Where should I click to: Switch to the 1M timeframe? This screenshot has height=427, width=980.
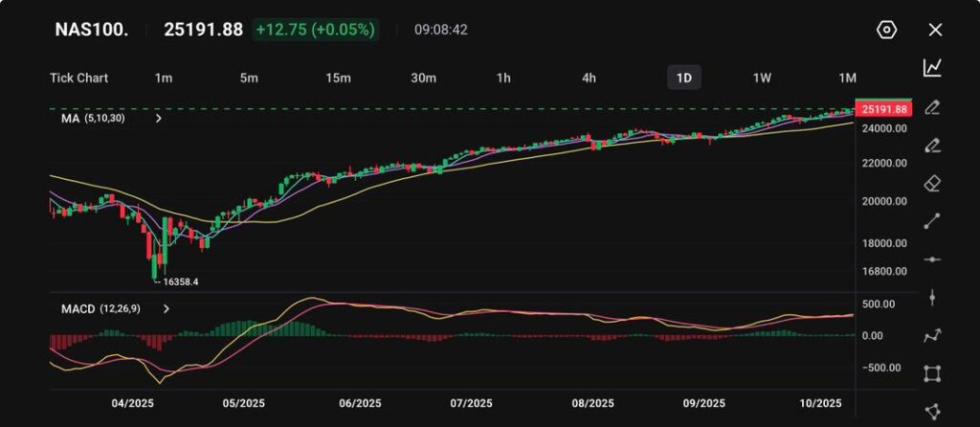847,78
